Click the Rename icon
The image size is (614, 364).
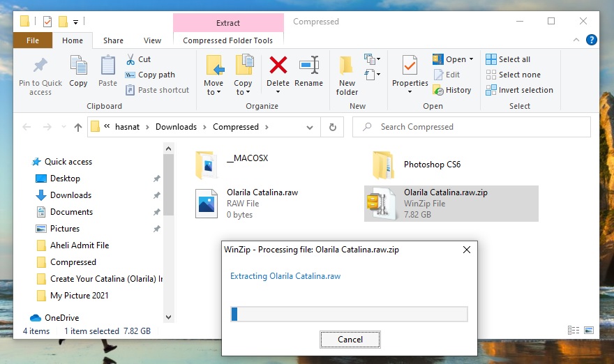coord(309,65)
